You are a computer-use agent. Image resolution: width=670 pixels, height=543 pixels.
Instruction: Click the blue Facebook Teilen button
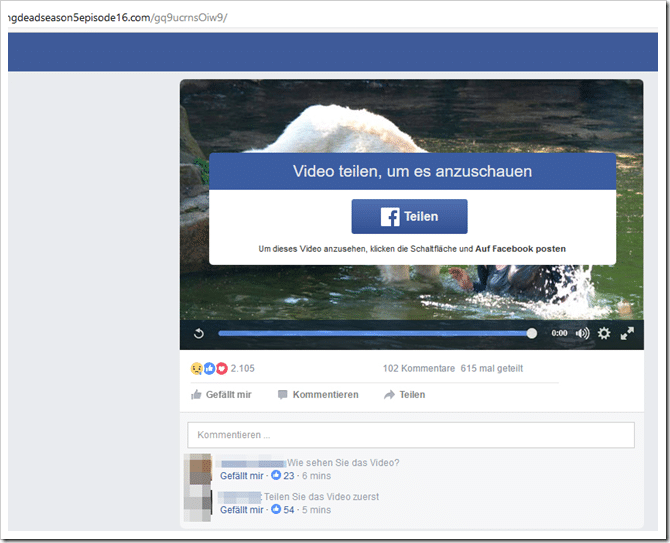point(409,216)
